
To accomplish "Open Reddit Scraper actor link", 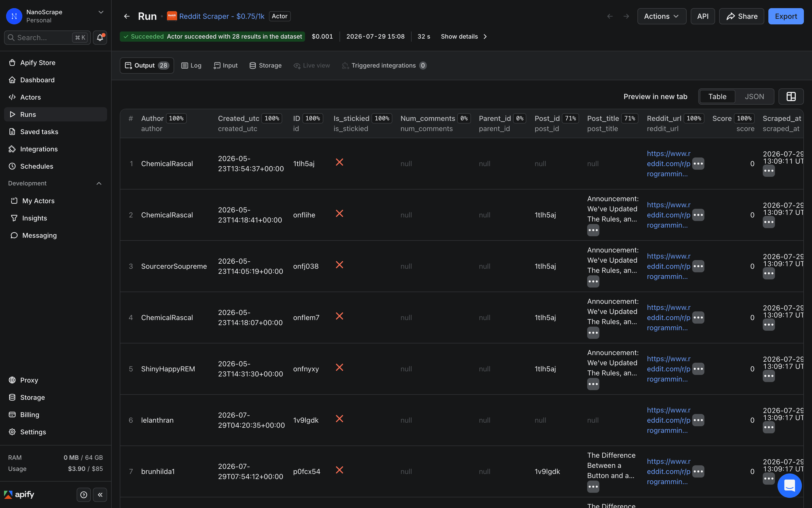I will click(x=222, y=16).
